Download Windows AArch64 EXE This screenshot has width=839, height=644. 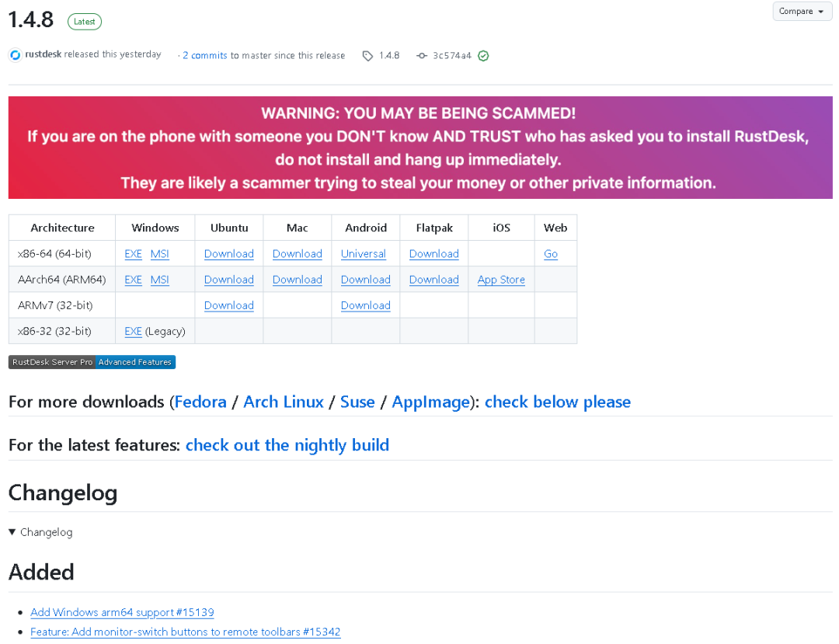(x=134, y=280)
